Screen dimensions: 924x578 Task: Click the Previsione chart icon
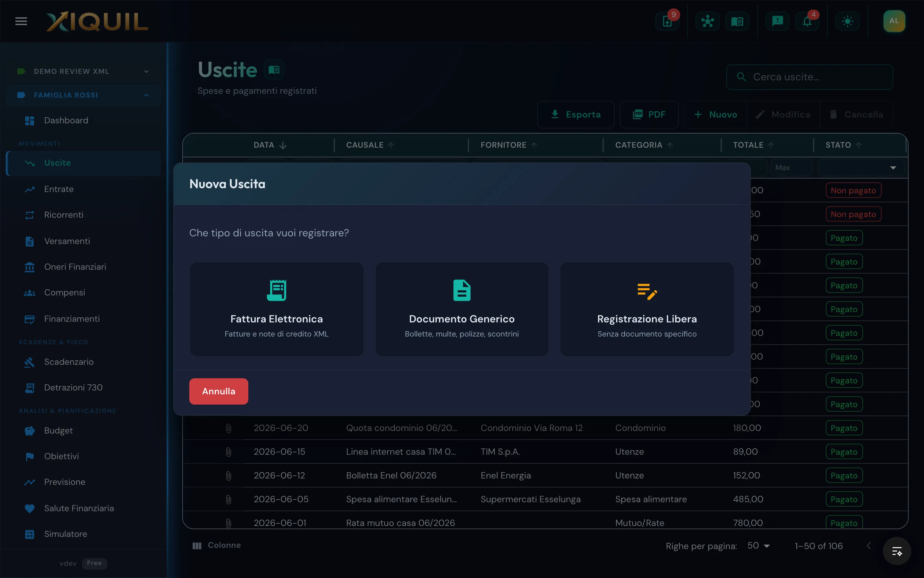(30, 482)
